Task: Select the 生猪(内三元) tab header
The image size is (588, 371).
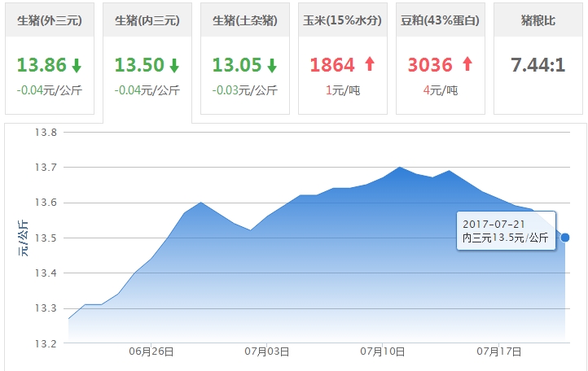Action: pyautogui.click(x=147, y=20)
